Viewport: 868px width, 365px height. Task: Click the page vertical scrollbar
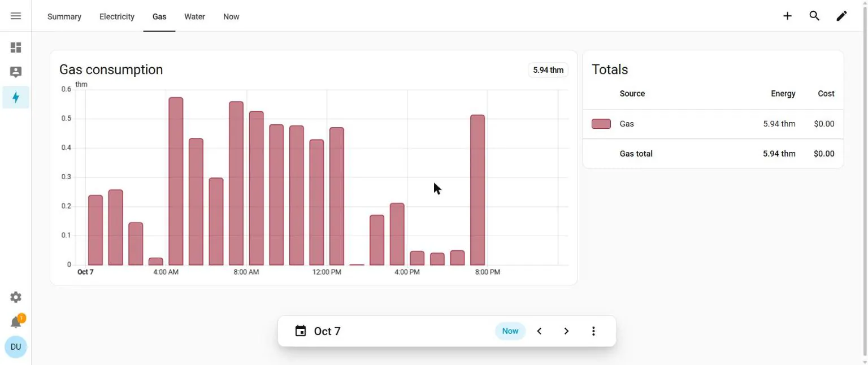point(865,181)
